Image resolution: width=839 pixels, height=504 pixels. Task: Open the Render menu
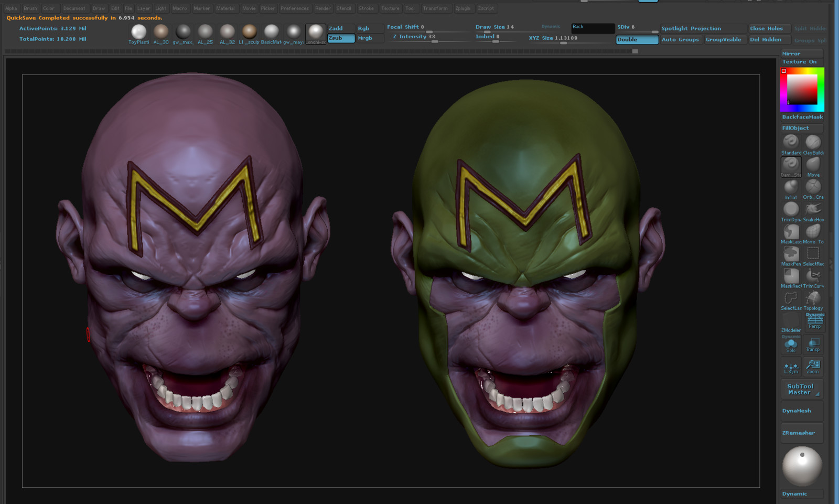point(323,8)
